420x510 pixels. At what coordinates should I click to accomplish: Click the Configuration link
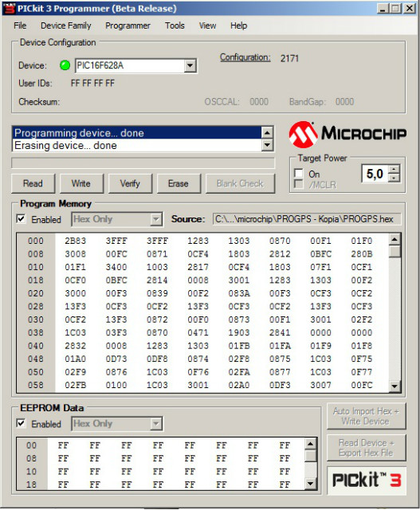(x=245, y=57)
